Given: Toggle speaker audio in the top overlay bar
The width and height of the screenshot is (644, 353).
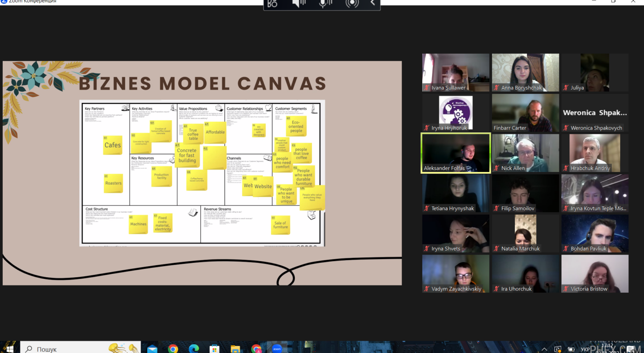Looking at the screenshot, I should [x=299, y=4].
